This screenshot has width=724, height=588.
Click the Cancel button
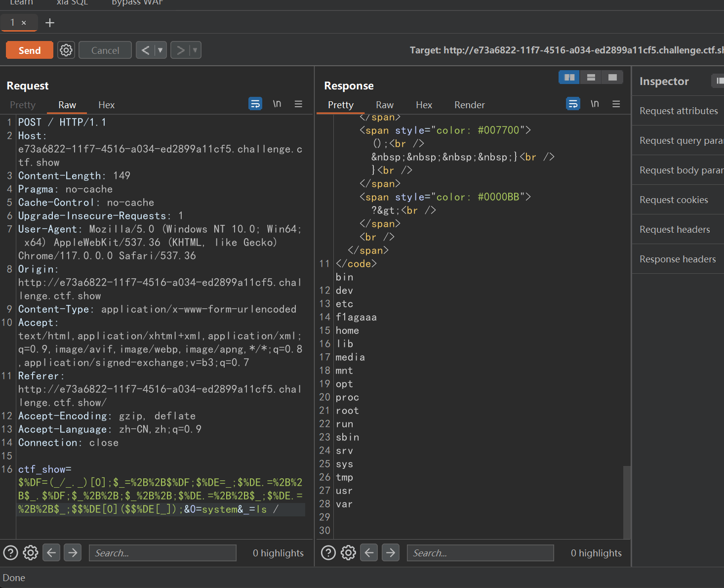pyautogui.click(x=105, y=50)
